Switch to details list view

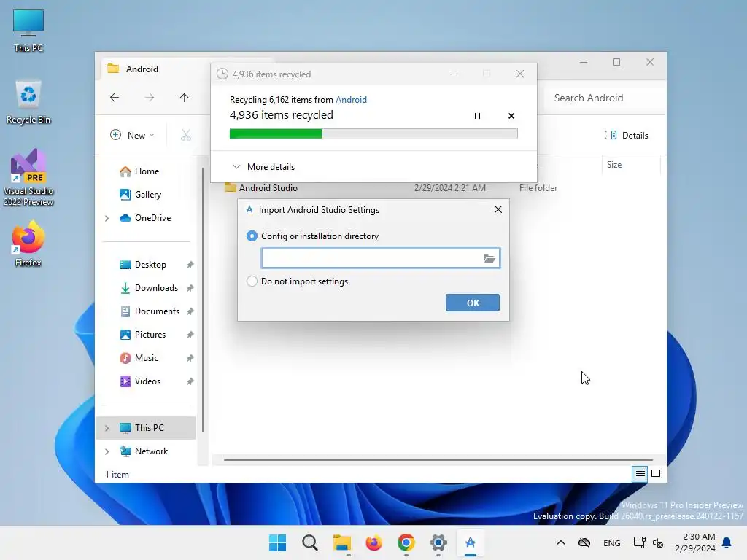point(640,474)
